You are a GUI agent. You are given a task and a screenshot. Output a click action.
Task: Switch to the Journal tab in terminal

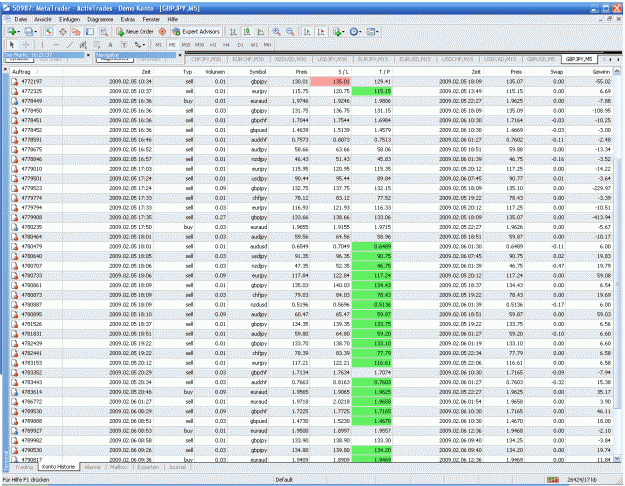point(177,467)
